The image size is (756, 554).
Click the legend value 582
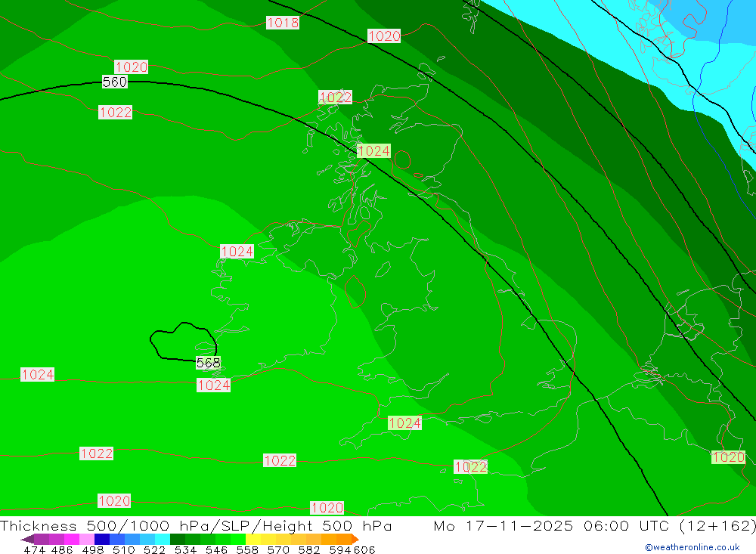(309, 549)
